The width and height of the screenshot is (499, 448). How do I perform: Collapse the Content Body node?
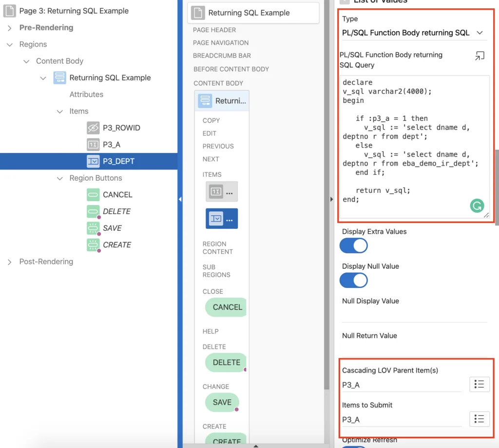[26, 61]
